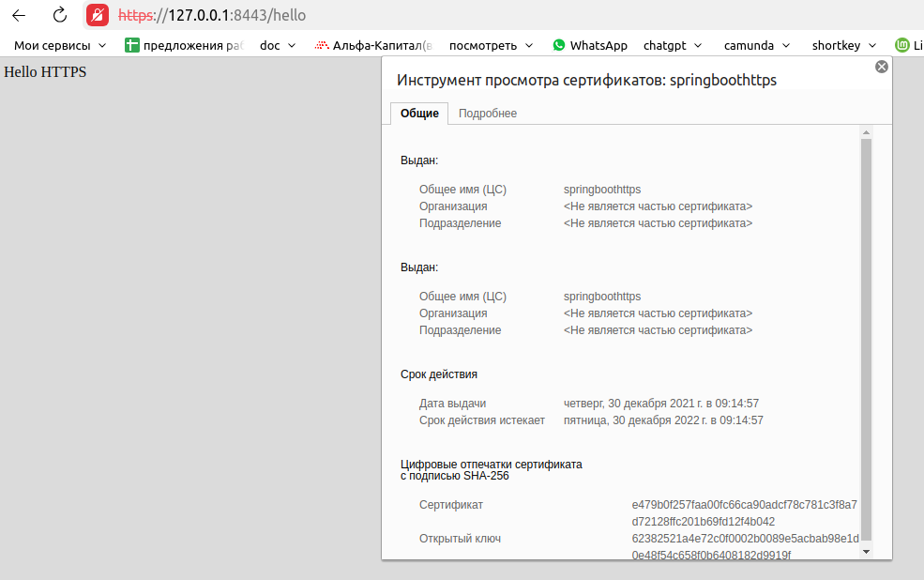924x580 pixels.
Task: Click the Дата выдачи label
Action: (452, 404)
